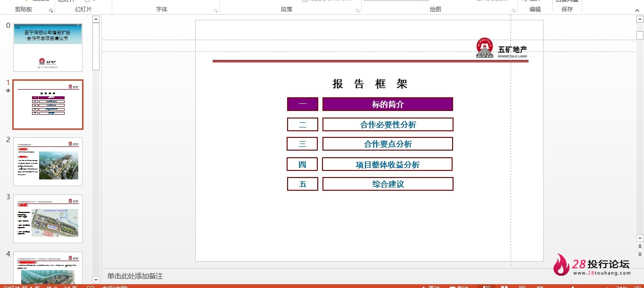The width and height of the screenshot is (644, 288).
Task: Select the 报告框架 title text
Action: pyautogui.click(x=370, y=84)
